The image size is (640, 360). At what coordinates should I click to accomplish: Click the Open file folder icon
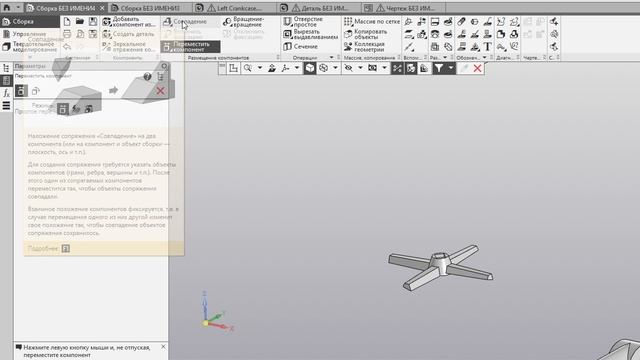(x=80, y=21)
